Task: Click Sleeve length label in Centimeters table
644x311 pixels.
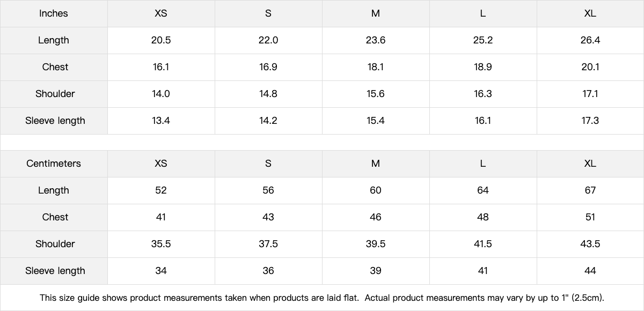Action: pos(55,271)
